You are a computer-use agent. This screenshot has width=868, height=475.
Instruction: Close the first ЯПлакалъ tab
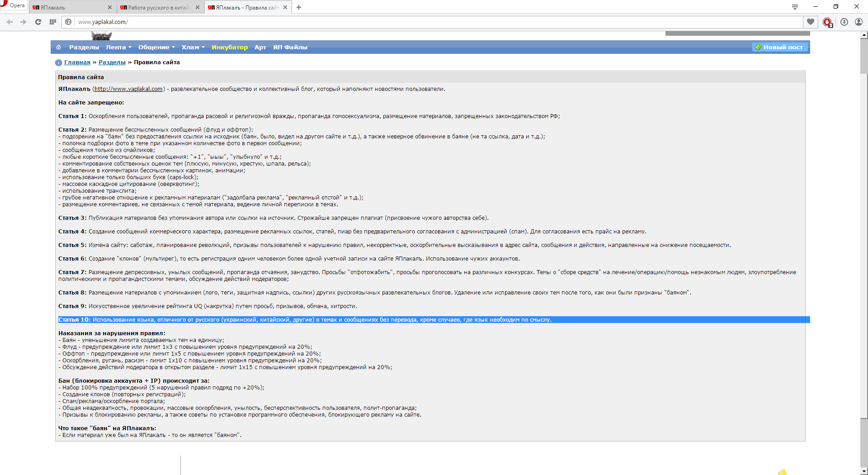(x=110, y=7)
